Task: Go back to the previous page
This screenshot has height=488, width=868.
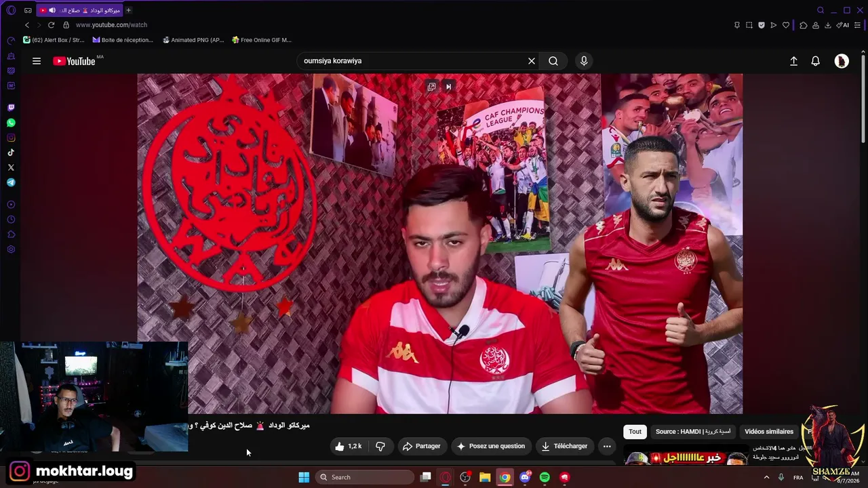Action: pos(27,25)
